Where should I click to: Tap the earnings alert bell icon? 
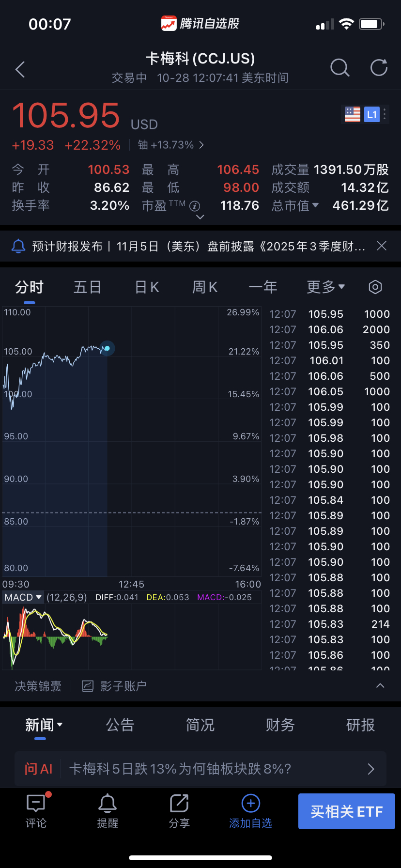(18, 246)
